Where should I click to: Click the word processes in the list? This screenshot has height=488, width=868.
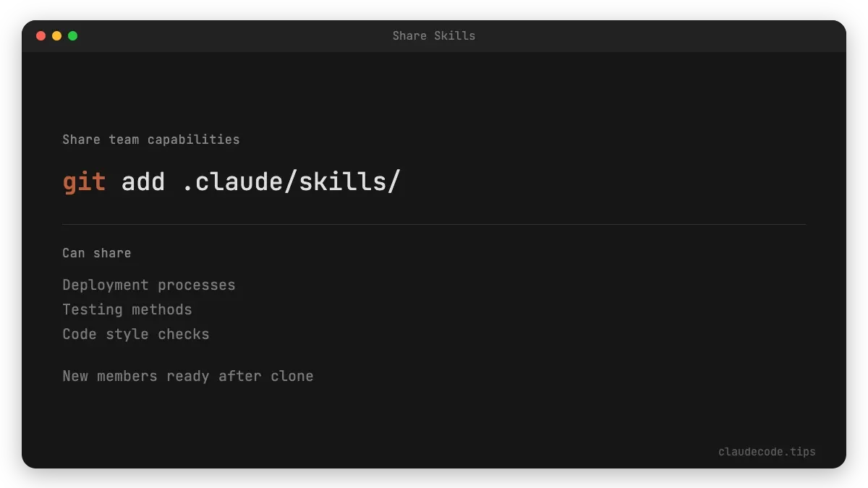(x=197, y=285)
